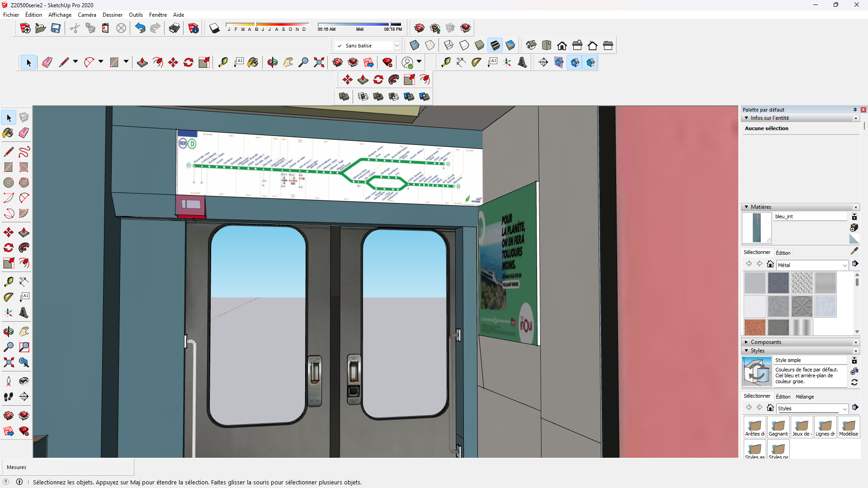Open the Métal materials collection dropdown
The width and height of the screenshot is (868, 488).
click(844, 265)
